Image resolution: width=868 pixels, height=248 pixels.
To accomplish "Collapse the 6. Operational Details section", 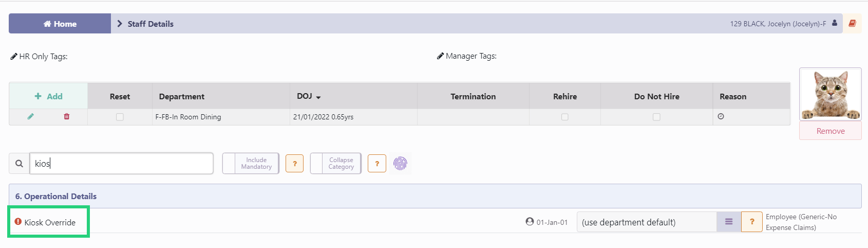I will [56, 196].
